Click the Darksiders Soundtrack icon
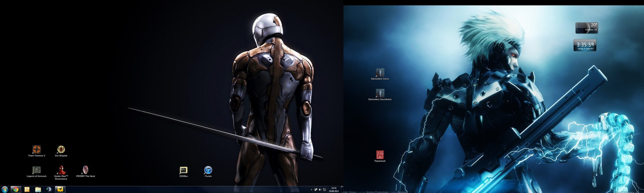This screenshot has width=644, height=193. click(380, 93)
